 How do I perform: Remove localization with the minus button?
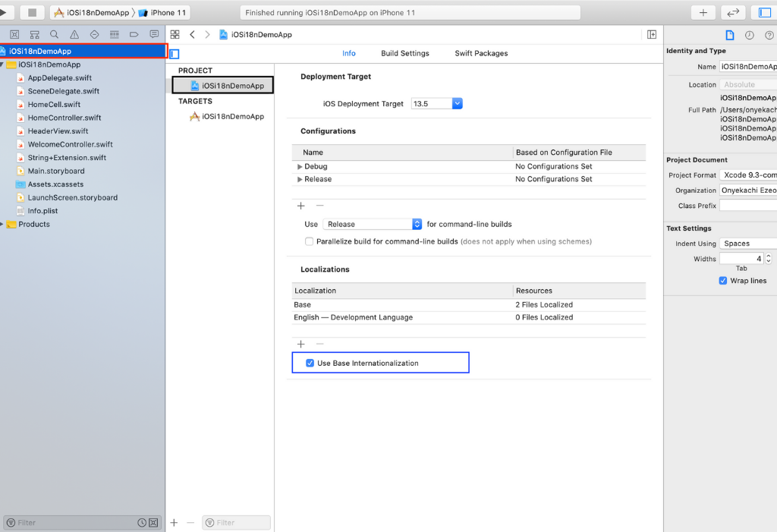pos(319,344)
